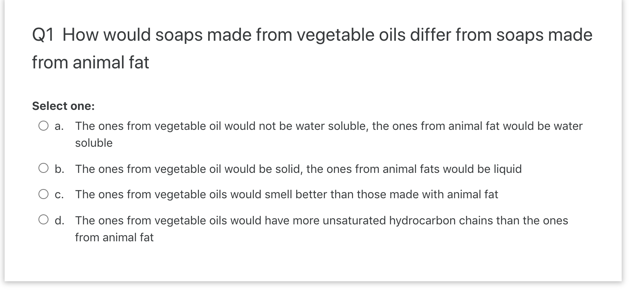Click the Select one label
644x292 pixels.
point(63,105)
